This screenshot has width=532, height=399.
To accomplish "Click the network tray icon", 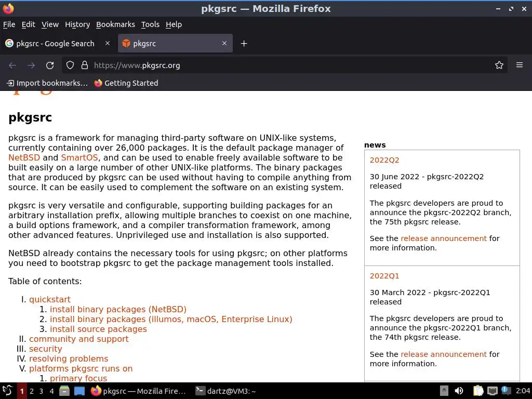I will click(x=492, y=391).
